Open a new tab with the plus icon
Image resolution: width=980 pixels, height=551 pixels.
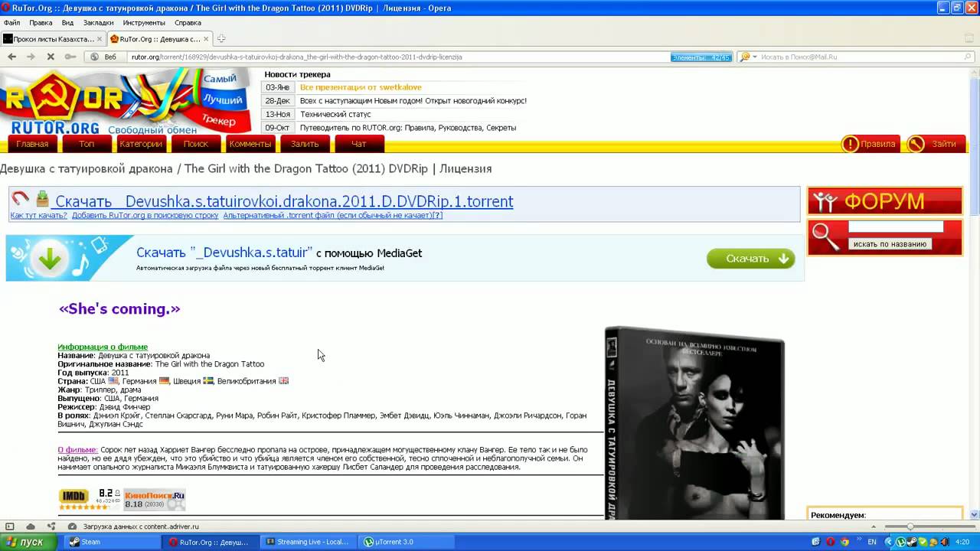tap(221, 38)
